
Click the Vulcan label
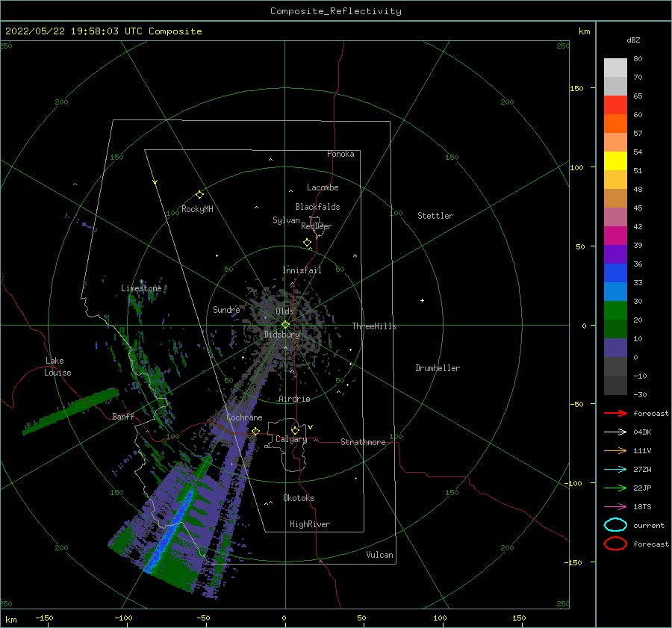click(x=380, y=555)
